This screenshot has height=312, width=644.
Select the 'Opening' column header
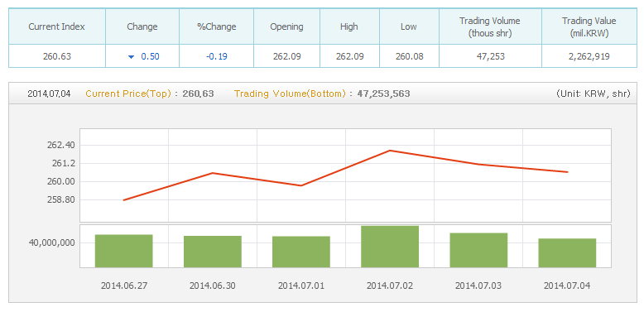286,26
